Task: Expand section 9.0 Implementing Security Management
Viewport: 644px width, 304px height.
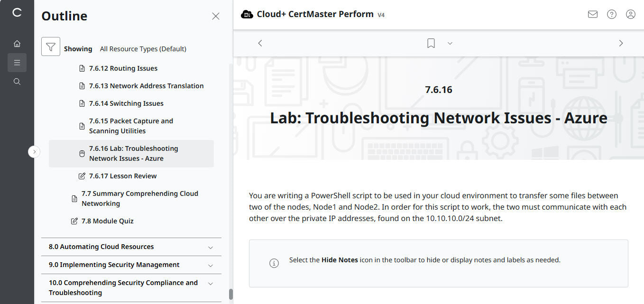Action: [210, 265]
